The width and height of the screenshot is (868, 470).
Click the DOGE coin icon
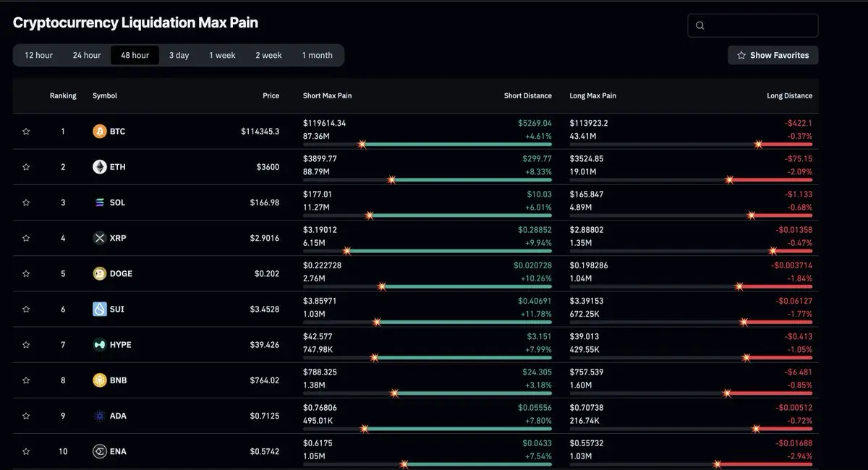(99, 273)
